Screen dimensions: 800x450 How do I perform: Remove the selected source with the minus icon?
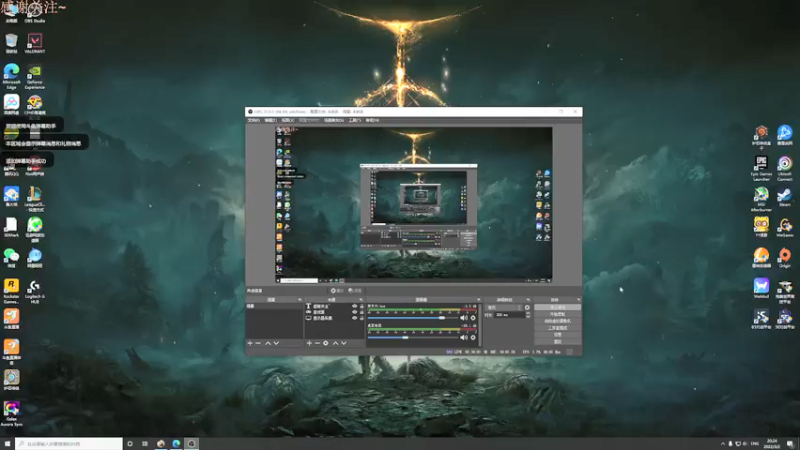pyautogui.click(x=317, y=343)
